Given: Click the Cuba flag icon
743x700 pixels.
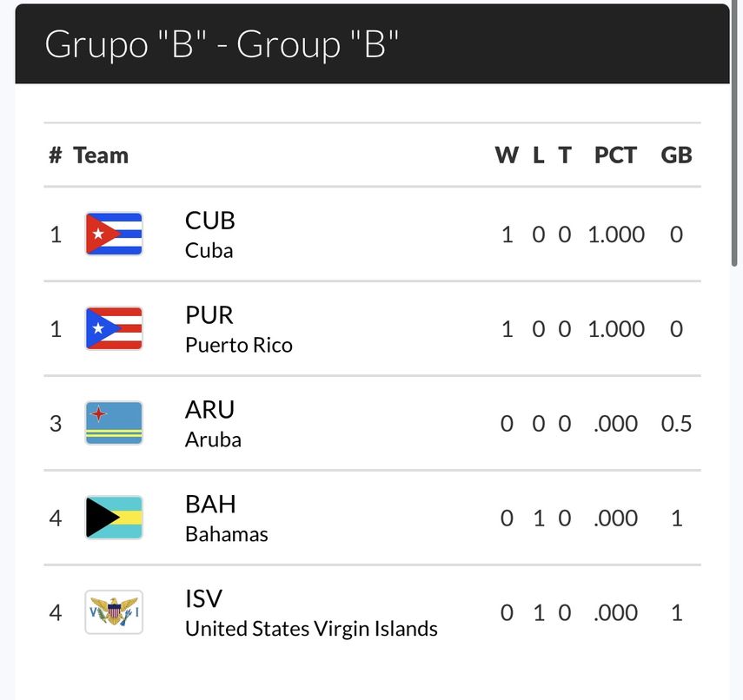Looking at the screenshot, I should tap(114, 234).
